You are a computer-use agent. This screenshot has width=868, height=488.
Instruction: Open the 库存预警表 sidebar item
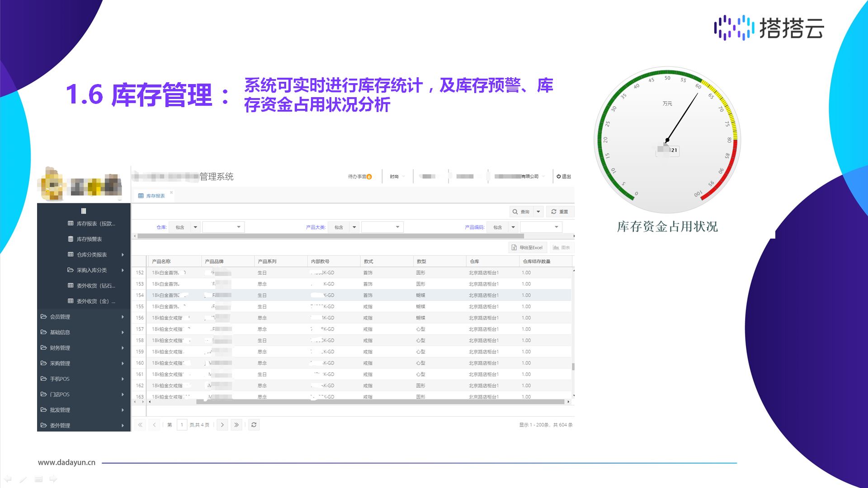pos(89,239)
